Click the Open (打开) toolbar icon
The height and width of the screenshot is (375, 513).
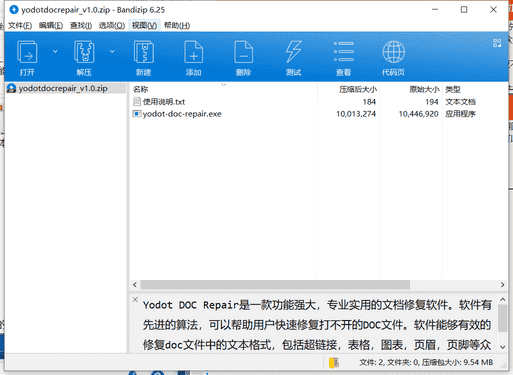27,52
